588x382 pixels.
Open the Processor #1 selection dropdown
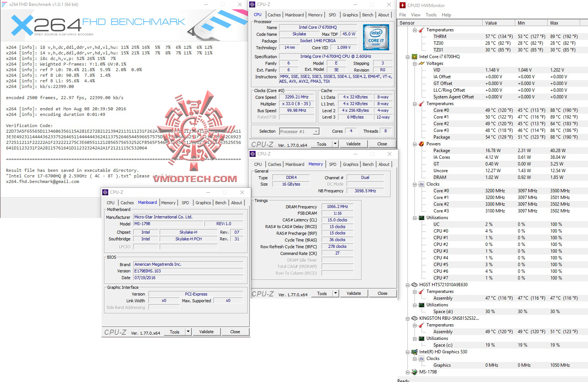[316, 131]
